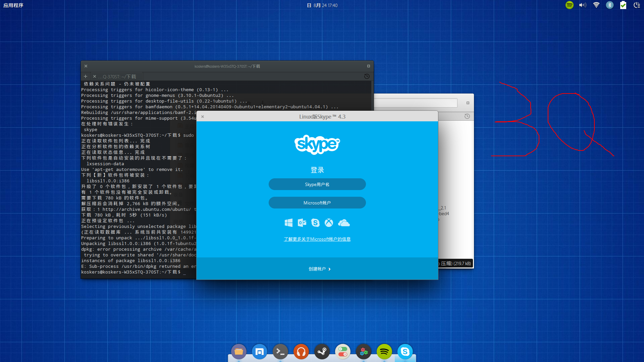Click the 'libssl1.0.0:i386' line in terminal
The width and height of the screenshot is (644, 362).
[108, 181]
